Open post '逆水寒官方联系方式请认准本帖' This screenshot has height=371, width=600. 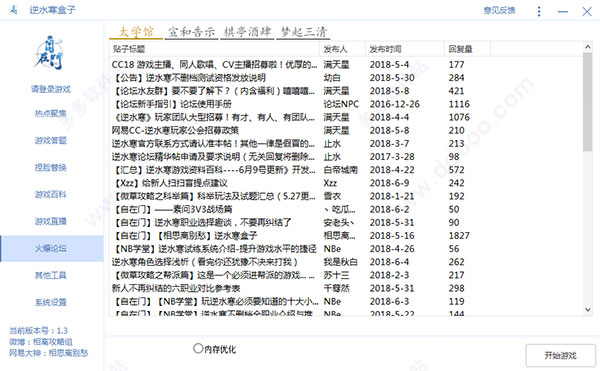[x=213, y=144]
